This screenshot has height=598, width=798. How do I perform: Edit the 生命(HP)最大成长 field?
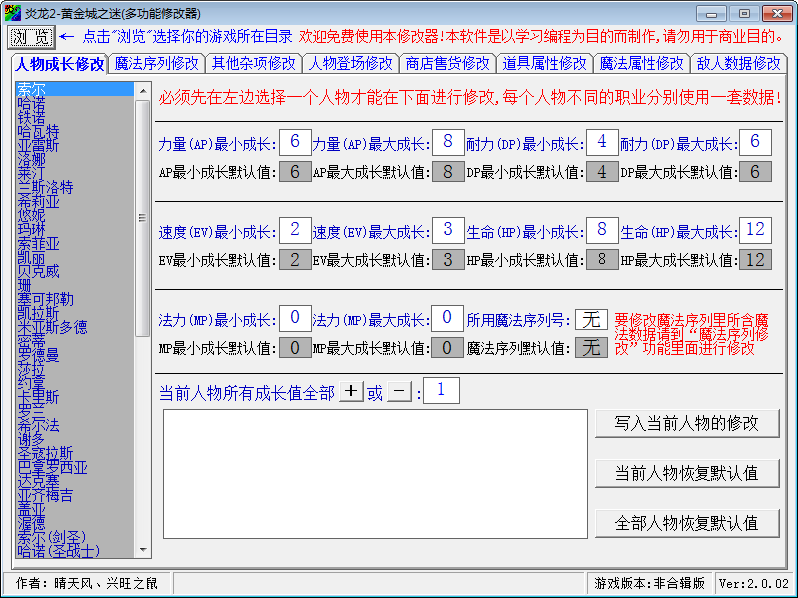755,230
